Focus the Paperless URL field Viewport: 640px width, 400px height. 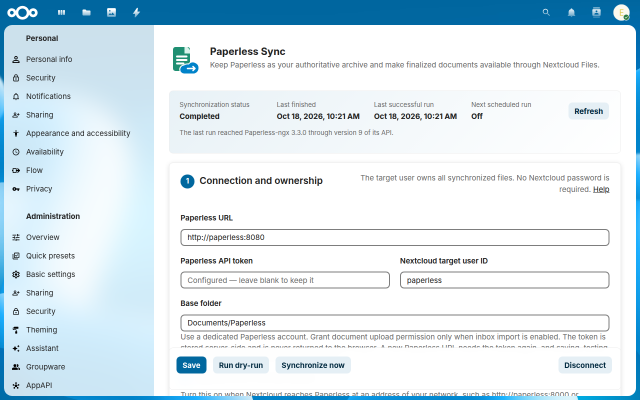[x=395, y=238]
